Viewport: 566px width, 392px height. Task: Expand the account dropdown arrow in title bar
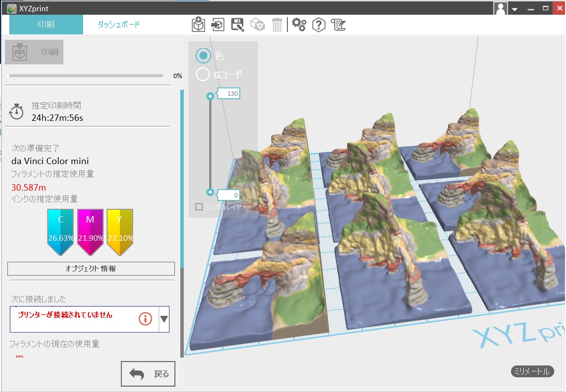pos(515,9)
